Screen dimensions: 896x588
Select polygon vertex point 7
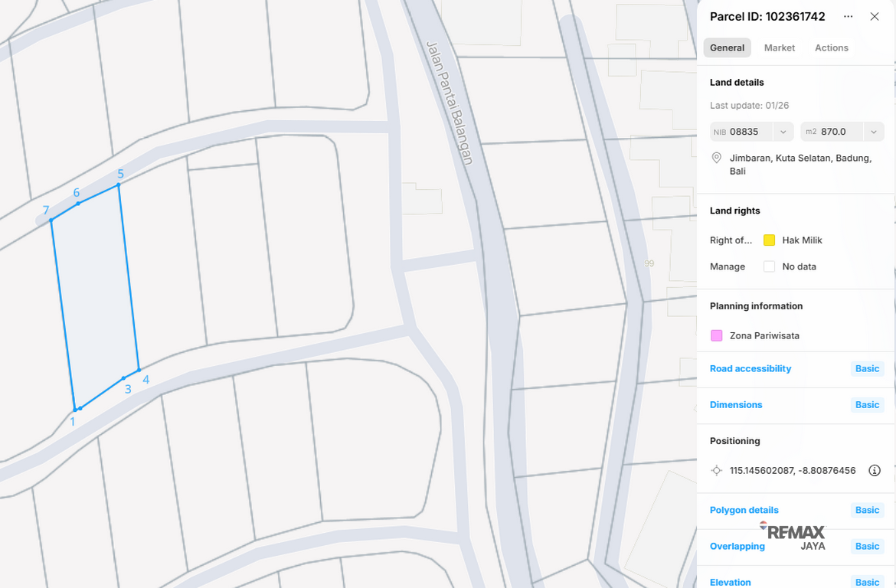(x=51, y=220)
